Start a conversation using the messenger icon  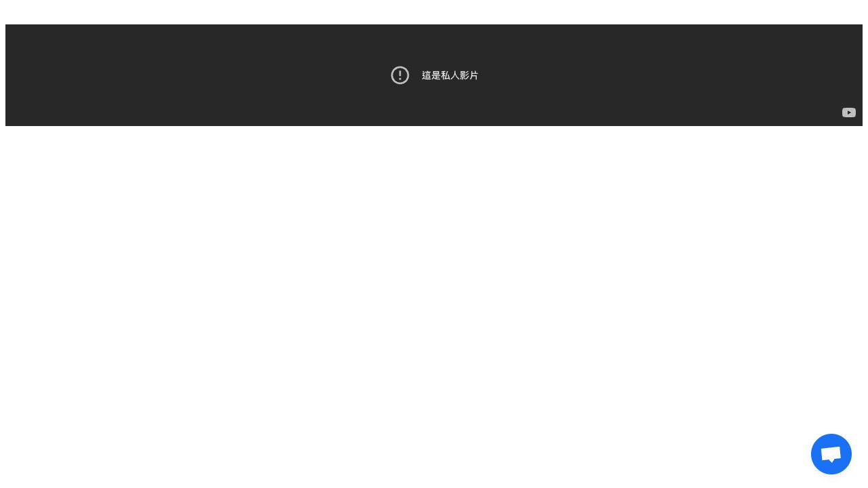click(x=831, y=454)
